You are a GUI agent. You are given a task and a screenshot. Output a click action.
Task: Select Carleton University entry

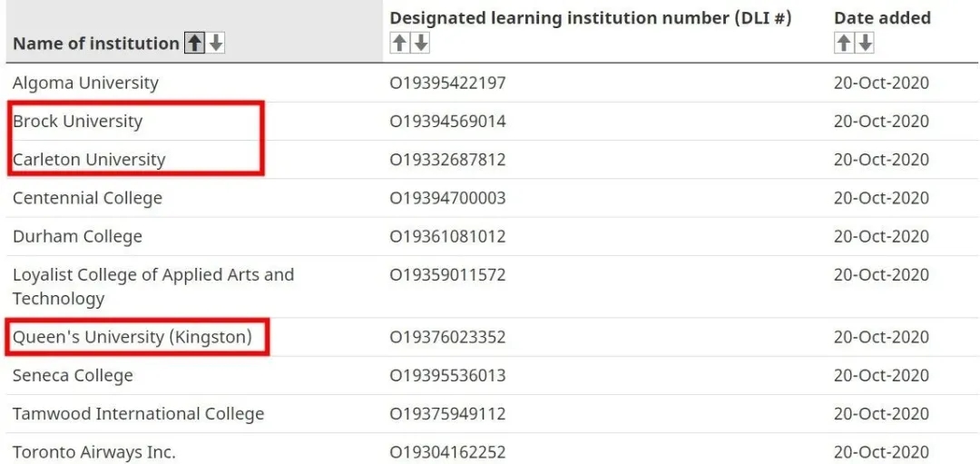point(89,160)
